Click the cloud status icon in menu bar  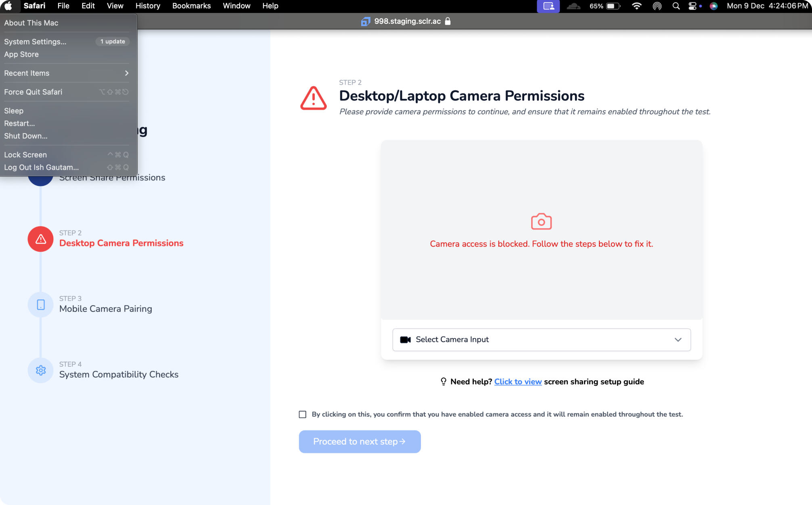coord(573,6)
